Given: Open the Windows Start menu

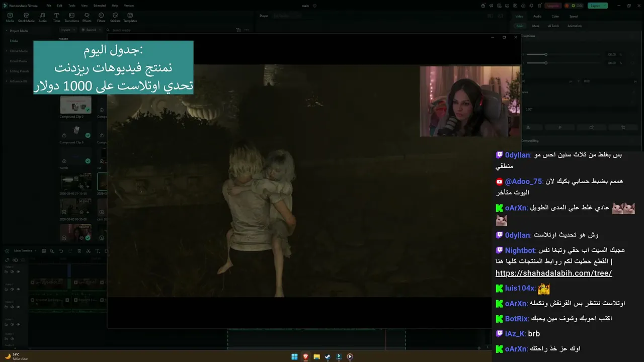Looking at the screenshot, I should (294, 357).
